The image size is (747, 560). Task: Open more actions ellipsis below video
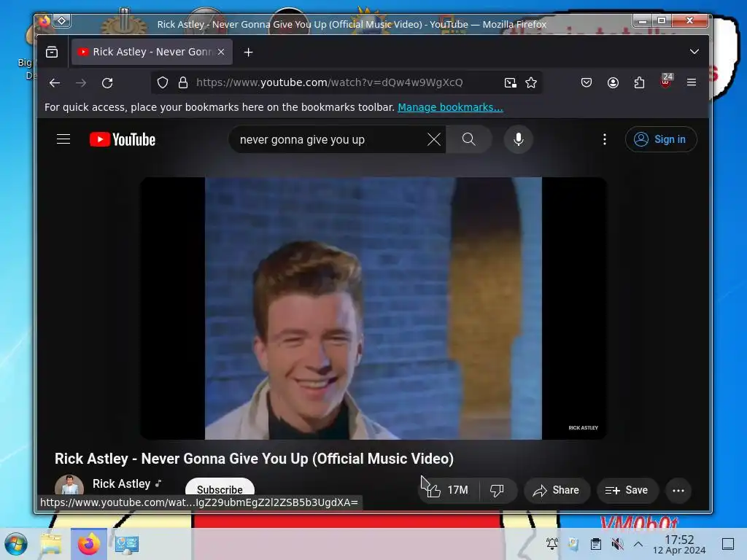tap(678, 491)
